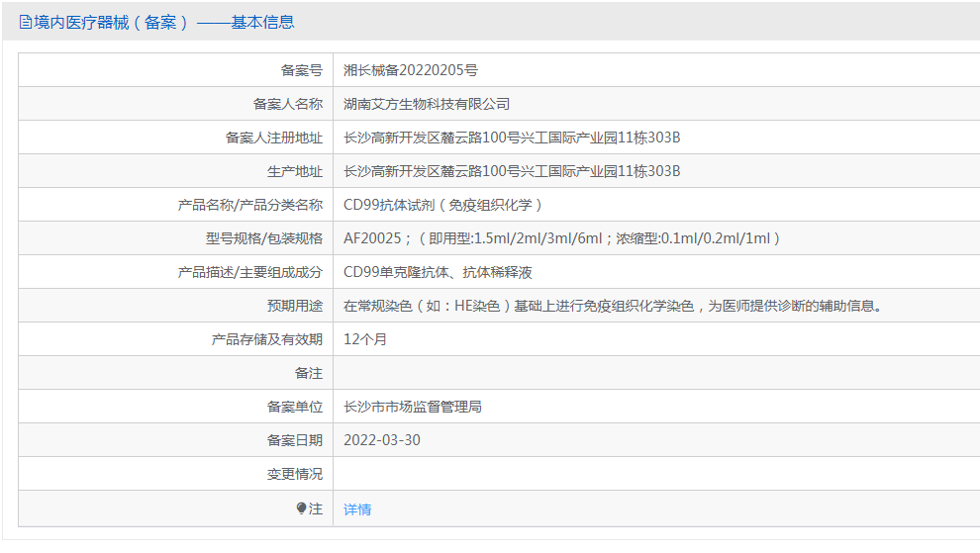Image resolution: width=980 pixels, height=553 pixels.
Task: Select the specification value starting with AF20025
Action: point(562,238)
